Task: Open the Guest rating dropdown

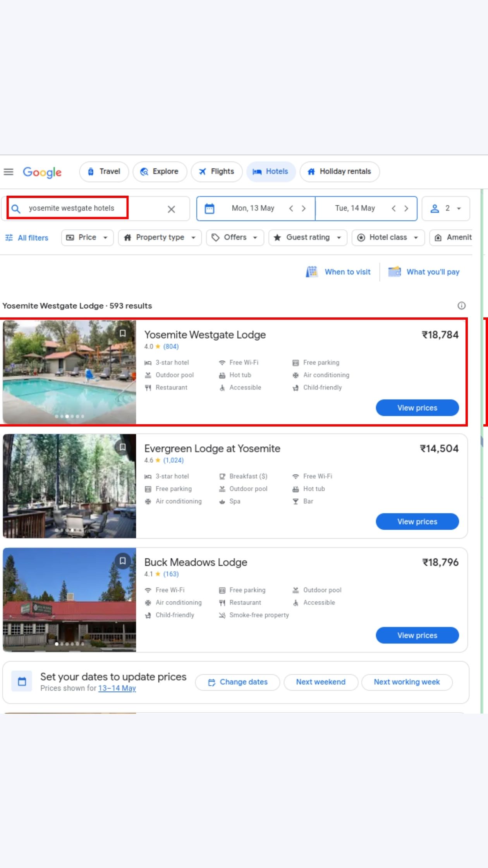Action: click(x=308, y=238)
